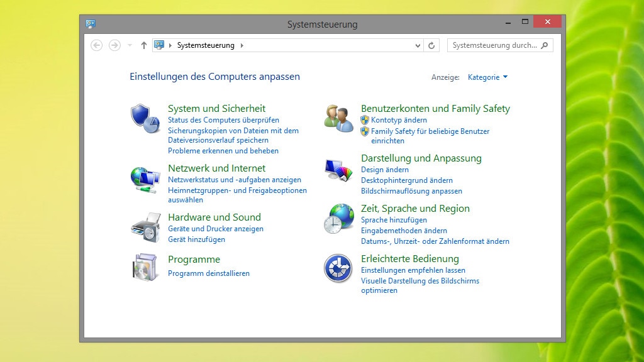Click the magnifier search icon
Viewport: 644px width, 362px height.
coord(545,45)
